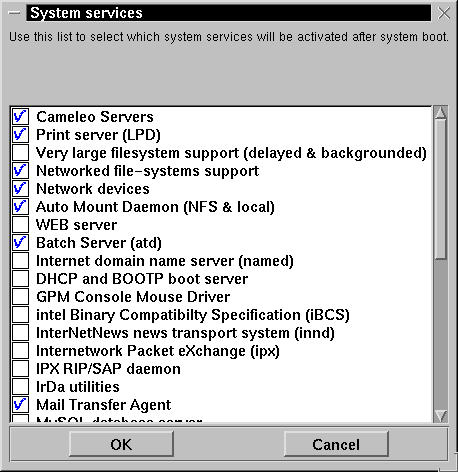Uncheck the Cameleo Servers checkbox
The width and height of the screenshot is (458, 472).
click(21, 117)
